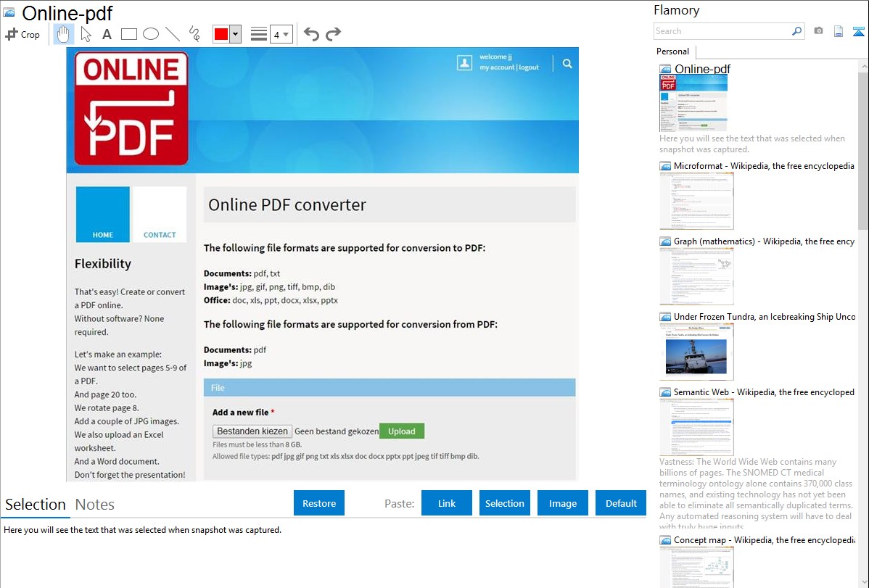Click the user account icon in snapshot
The image size is (869, 588).
464,62
